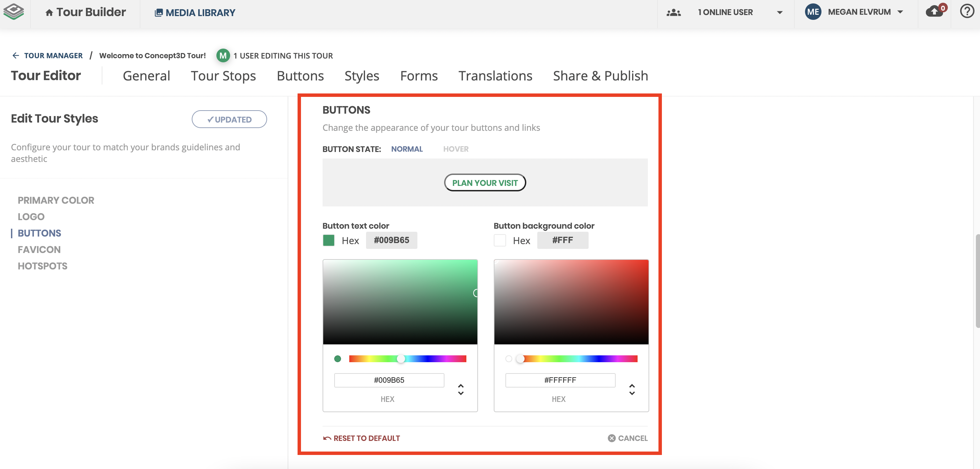Open the Megan Elvrum account menu arrow
The height and width of the screenshot is (469, 980).
click(900, 12)
